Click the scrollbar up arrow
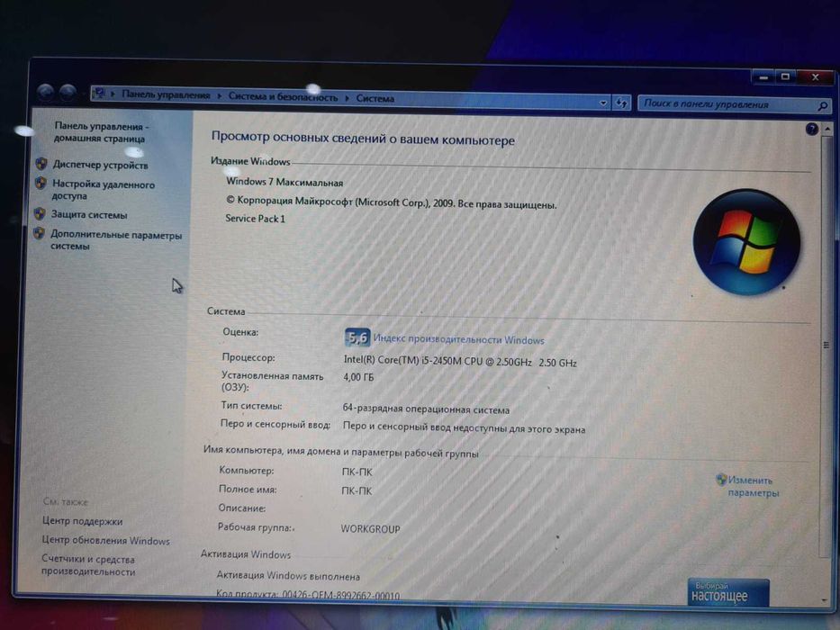This screenshot has width=840, height=630. 827,129
